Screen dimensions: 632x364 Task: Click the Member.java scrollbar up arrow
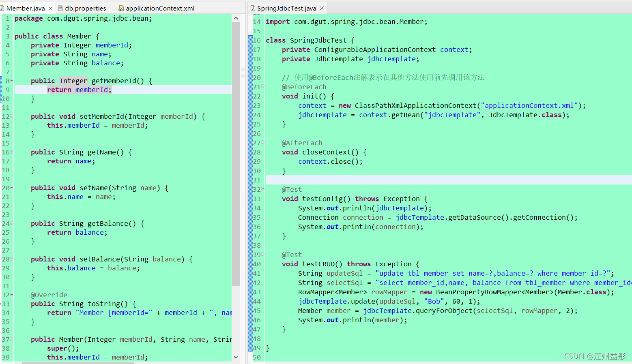[236, 18]
